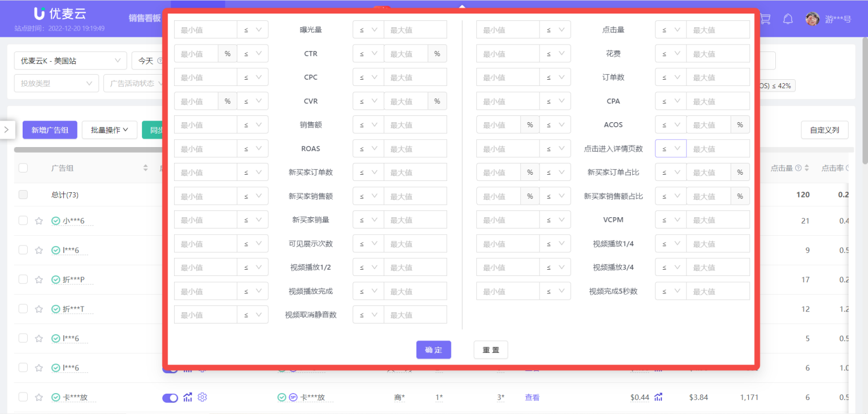Click the 曝光量 minimum value field

pyautogui.click(x=206, y=29)
